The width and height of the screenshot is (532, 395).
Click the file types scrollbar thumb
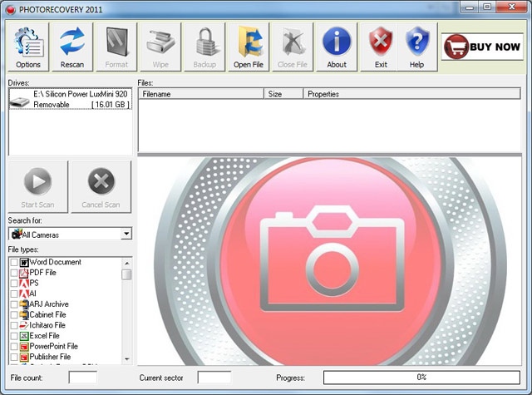coord(126,274)
